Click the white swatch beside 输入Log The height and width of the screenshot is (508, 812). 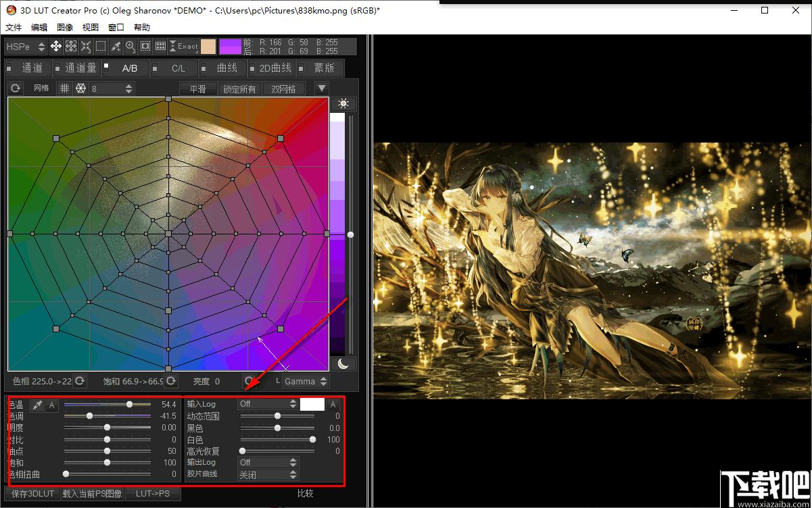click(312, 404)
